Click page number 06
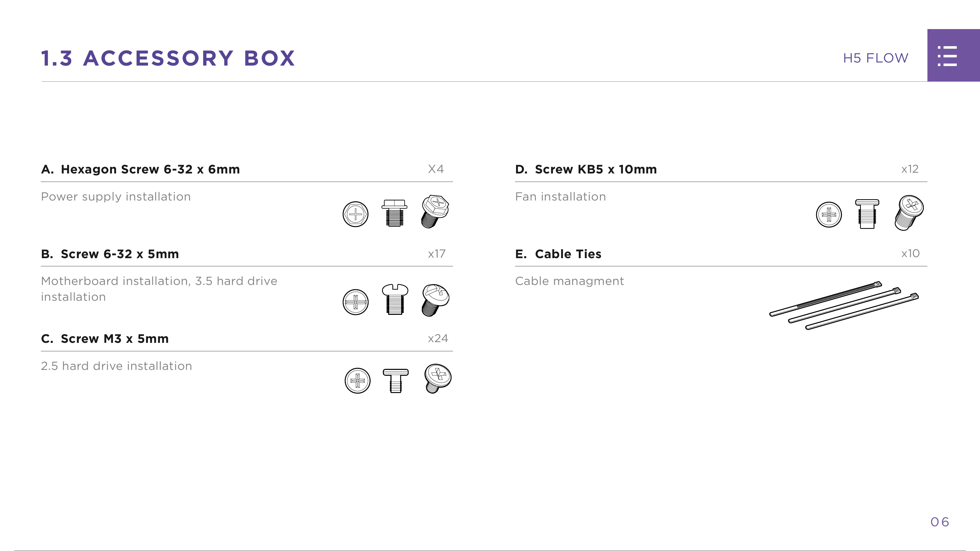The width and height of the screenshot is (980, 551). pyautogui.click(x=939, y=522)
